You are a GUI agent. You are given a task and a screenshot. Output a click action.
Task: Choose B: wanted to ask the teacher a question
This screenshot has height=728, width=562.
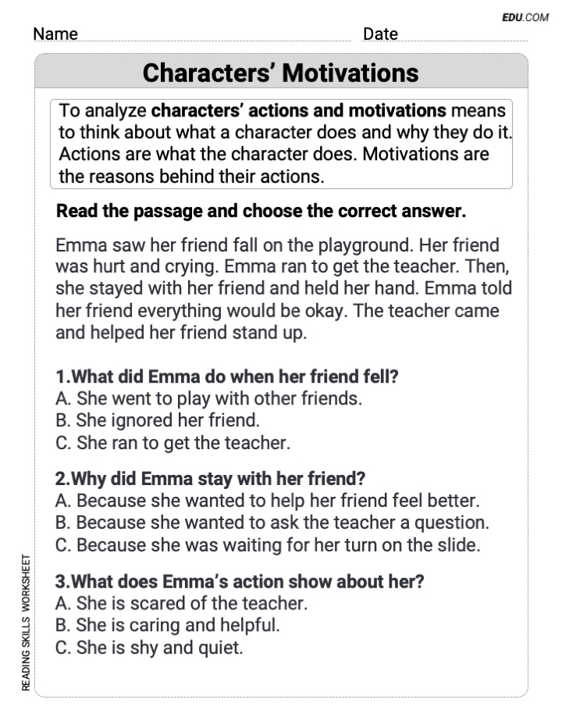(x=272, y=523)
